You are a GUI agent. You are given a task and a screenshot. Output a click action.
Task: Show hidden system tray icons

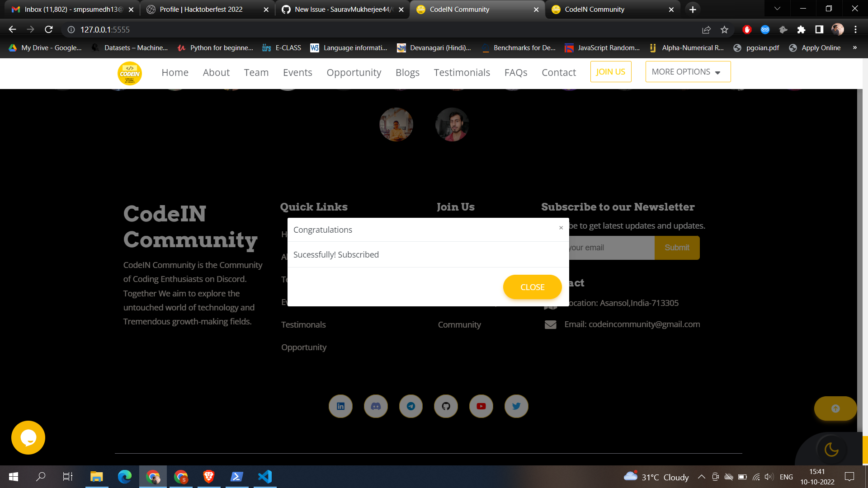tap(702, 477)
